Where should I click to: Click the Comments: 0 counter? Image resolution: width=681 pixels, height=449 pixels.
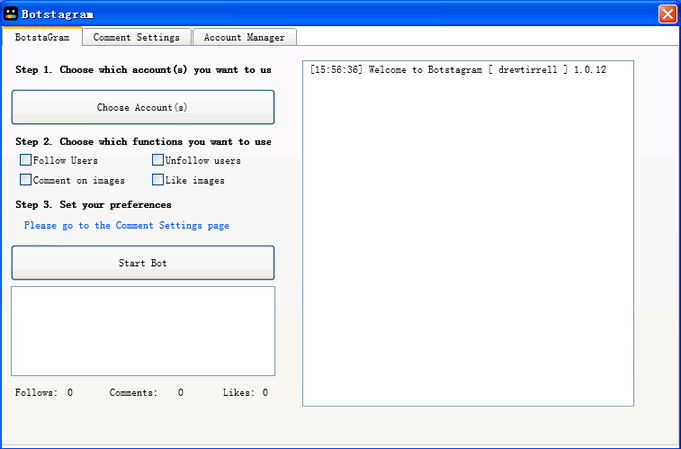point(146,393)
